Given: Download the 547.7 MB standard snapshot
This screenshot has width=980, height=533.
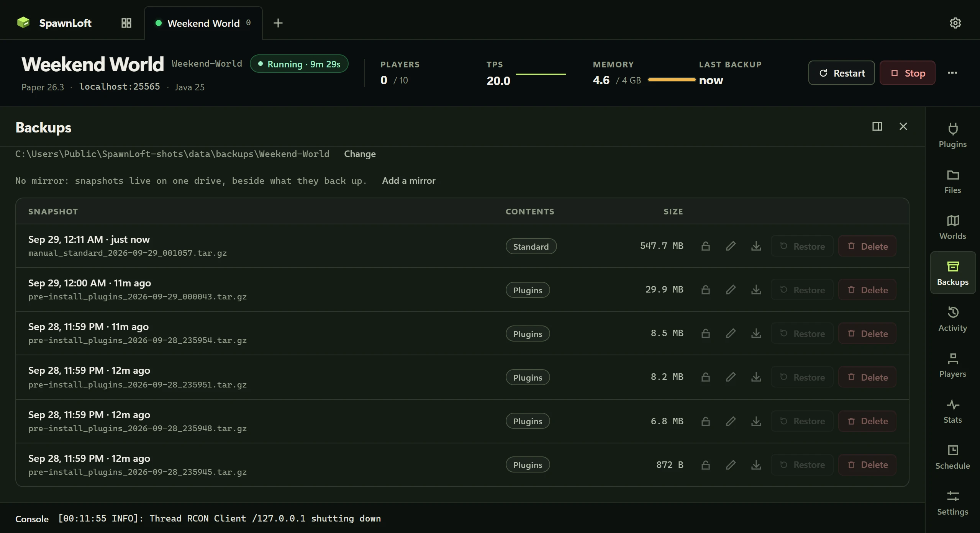Looking at the screenshot, I should tap(756, 246).
